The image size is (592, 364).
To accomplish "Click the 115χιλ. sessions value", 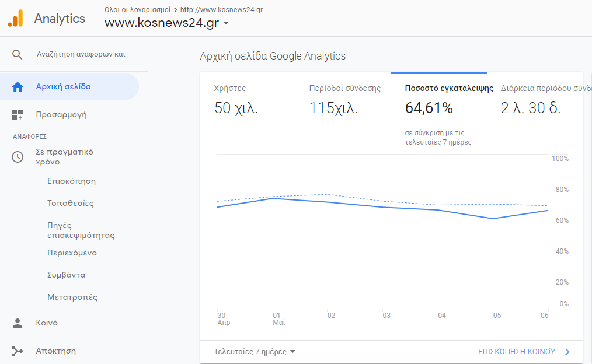I will (333, 108).
